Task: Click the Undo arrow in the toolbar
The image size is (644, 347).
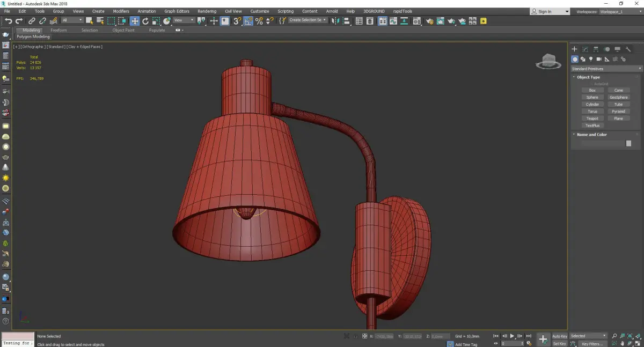Action: pos(8,21)
